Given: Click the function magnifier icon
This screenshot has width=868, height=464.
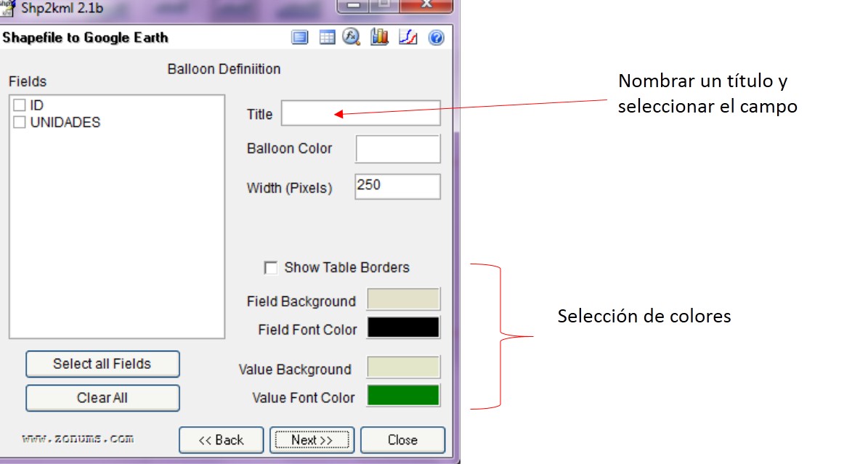Looking at the screenshot, I should click(352, 37).
